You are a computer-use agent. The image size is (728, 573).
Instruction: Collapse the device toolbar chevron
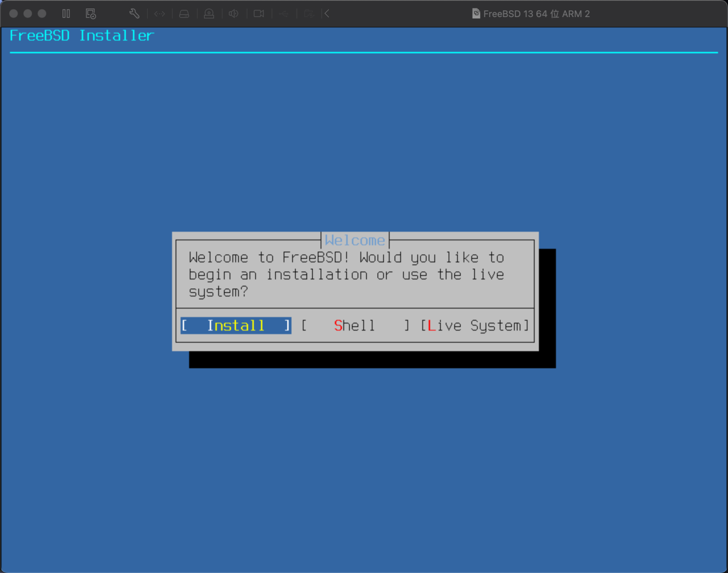coord(327,14)
